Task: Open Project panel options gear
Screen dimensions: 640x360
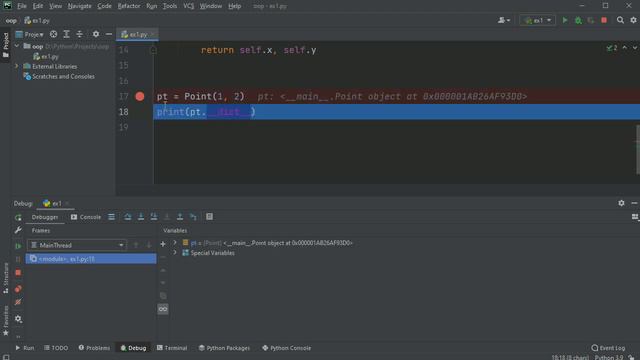Action: pos(96,34)
